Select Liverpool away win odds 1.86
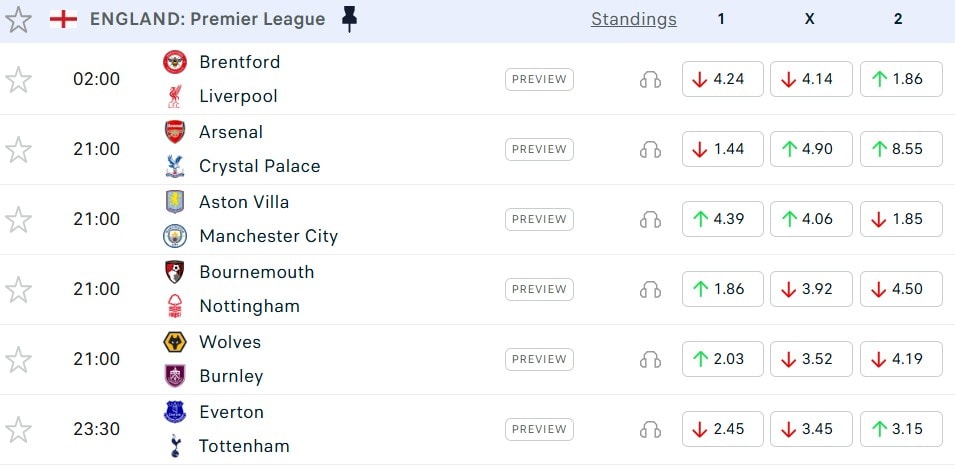The image size is (955, 472). pos(901,79)
